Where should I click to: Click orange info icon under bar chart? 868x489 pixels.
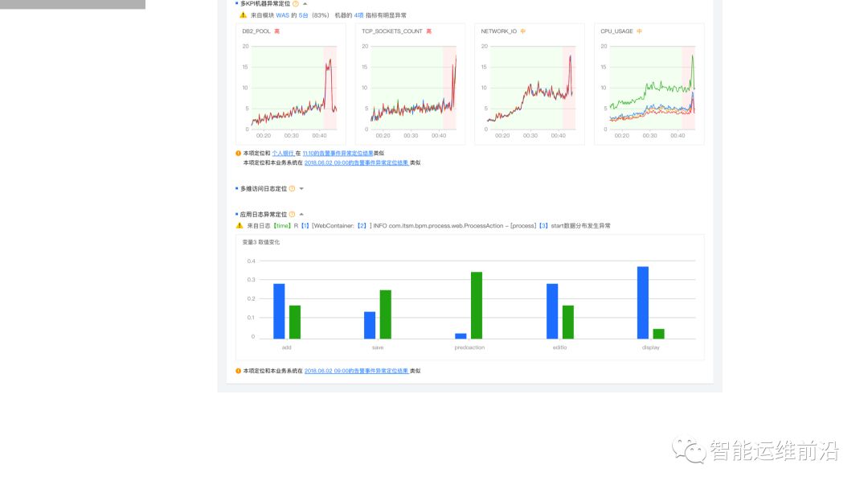[239, 371]
